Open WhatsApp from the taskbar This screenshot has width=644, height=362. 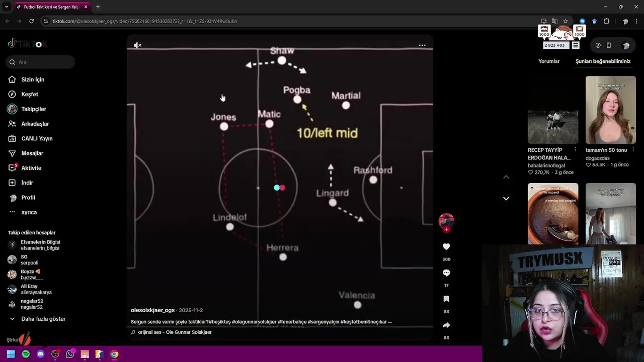coord(70,354)
